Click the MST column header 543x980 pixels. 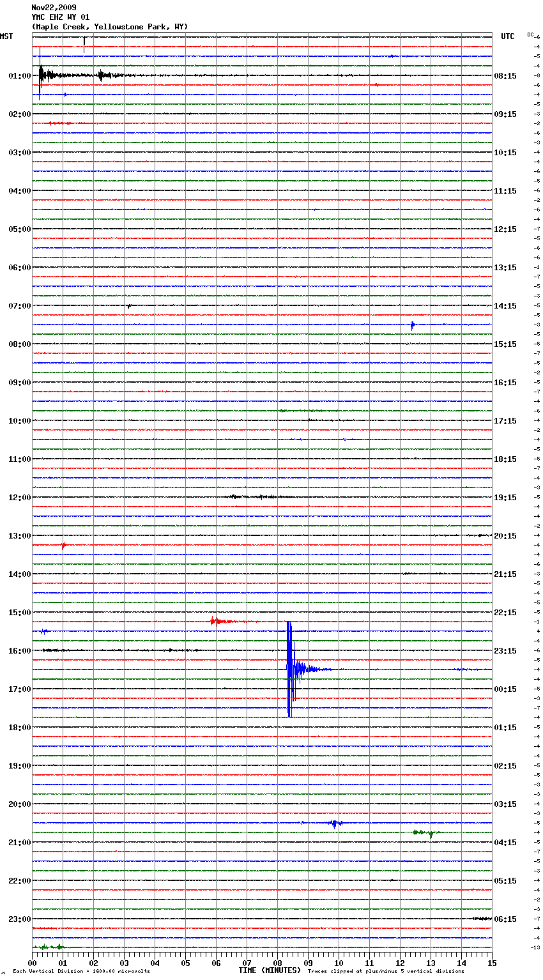(6, 36)
